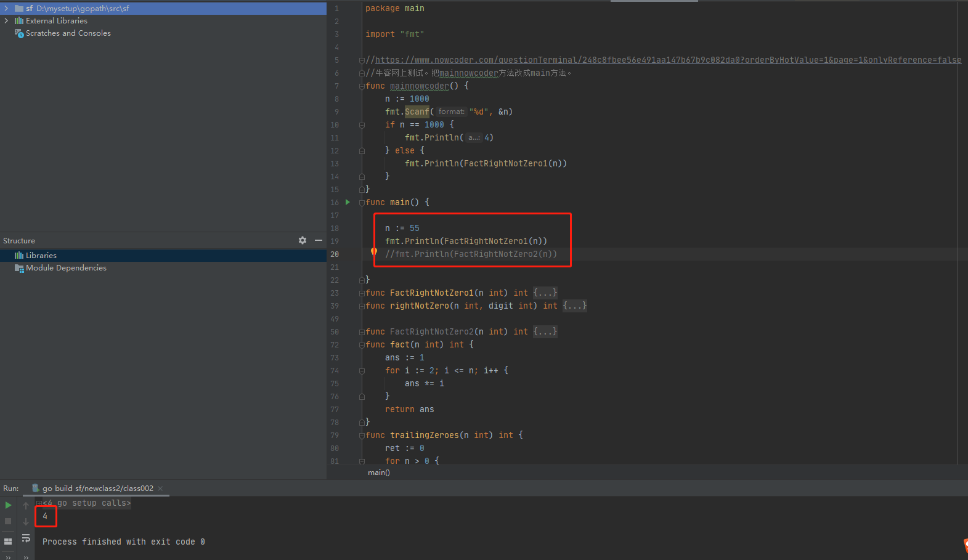Click the 'Process finished with exit code 0' message
The image size is (968, 560).
[124, 542]
